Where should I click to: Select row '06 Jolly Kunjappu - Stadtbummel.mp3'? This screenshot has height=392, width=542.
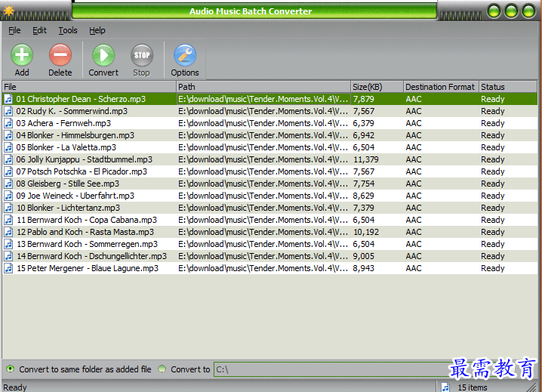[270, 159]
